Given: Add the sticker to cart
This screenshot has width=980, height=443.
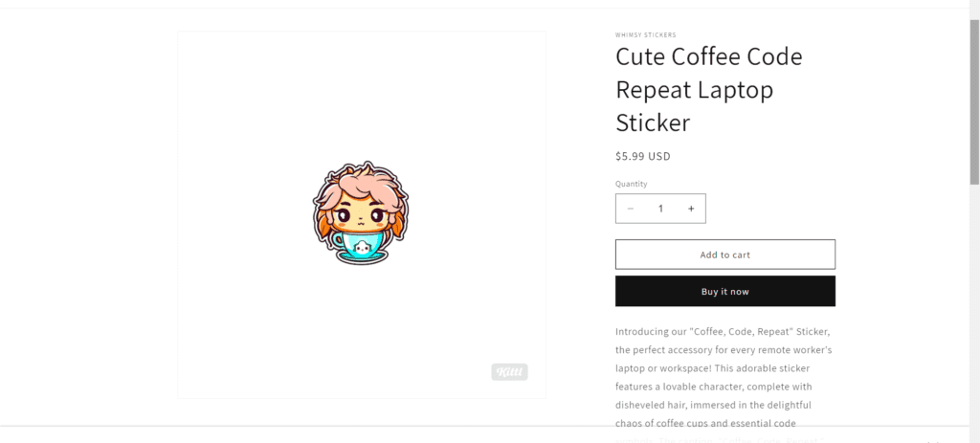Looking at the screenshot, I should coord(724,255).
